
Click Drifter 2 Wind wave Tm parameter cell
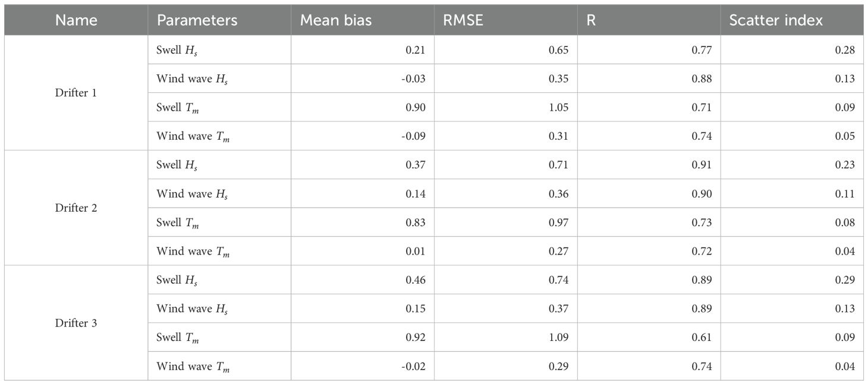(x=193, y=252)
